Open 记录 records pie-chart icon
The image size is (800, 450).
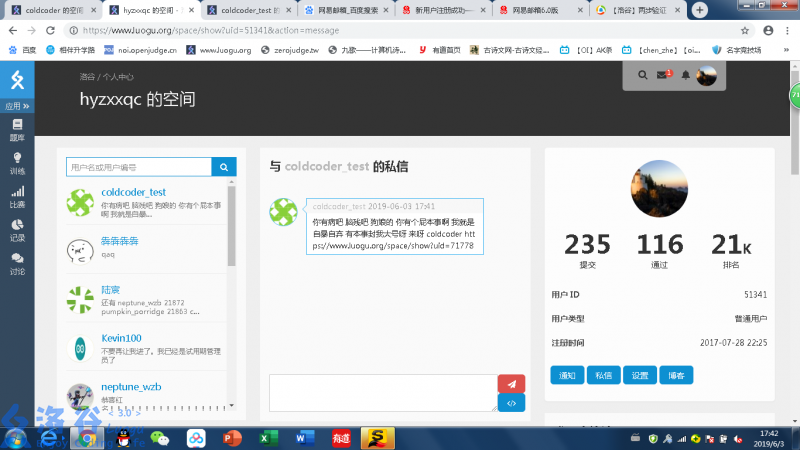pos(17,230)
